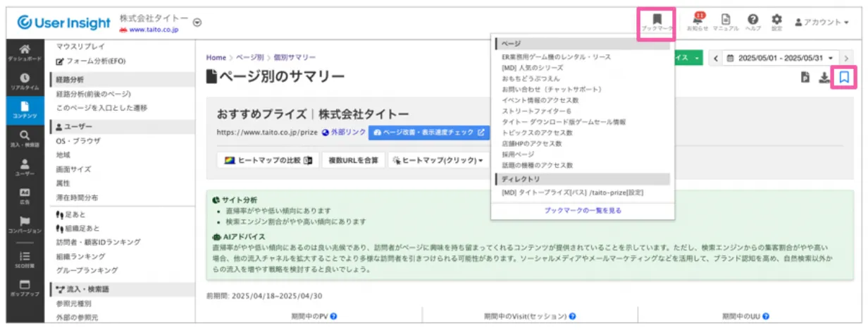Open 店舗HPのアクセス数 bookmark
Screen dimensions: 868x333
[531, 143]
